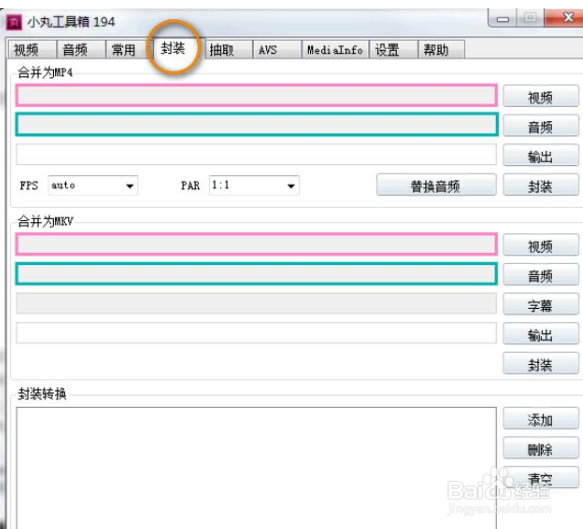Browse 音频 file for MKV merge
This screenshot has width=583, height=529.
click(541, 275)
